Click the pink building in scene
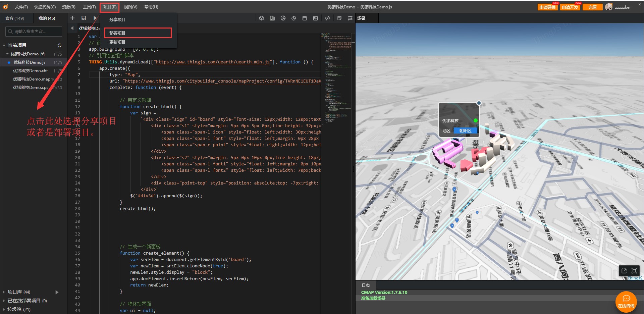The height and width of the screenshot is (314, 644). click(x=447, y=153)
